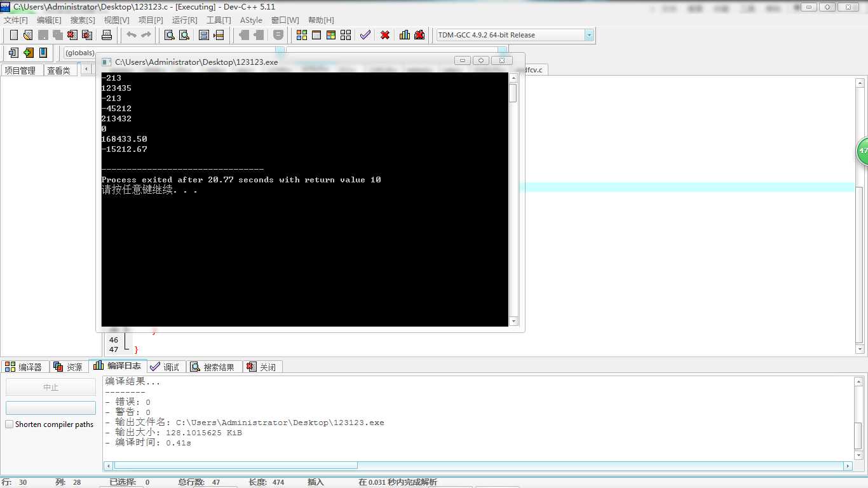Open the 窗口[W] menu
Viewport: 868px width, 488px height.
click(285, 20)
